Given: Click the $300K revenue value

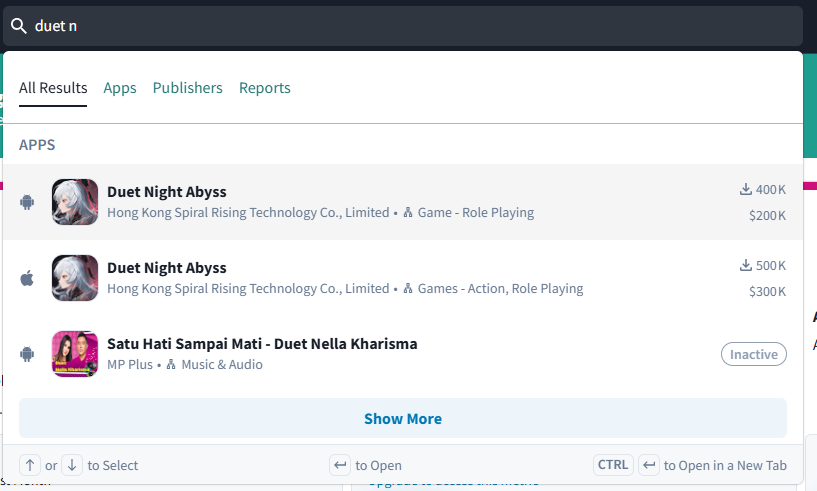Looking at the screenshot, I should click(768, 291).
